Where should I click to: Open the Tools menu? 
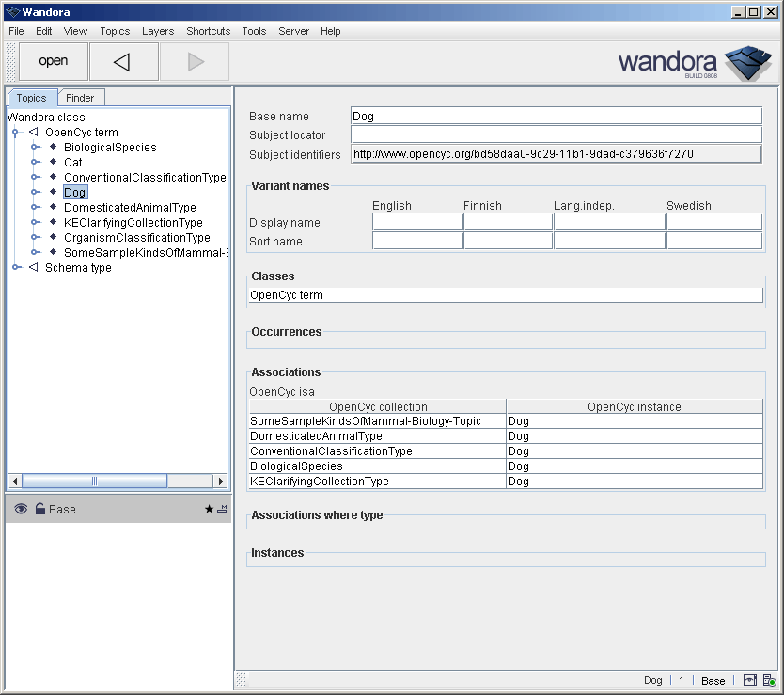(x=253, y=31)
